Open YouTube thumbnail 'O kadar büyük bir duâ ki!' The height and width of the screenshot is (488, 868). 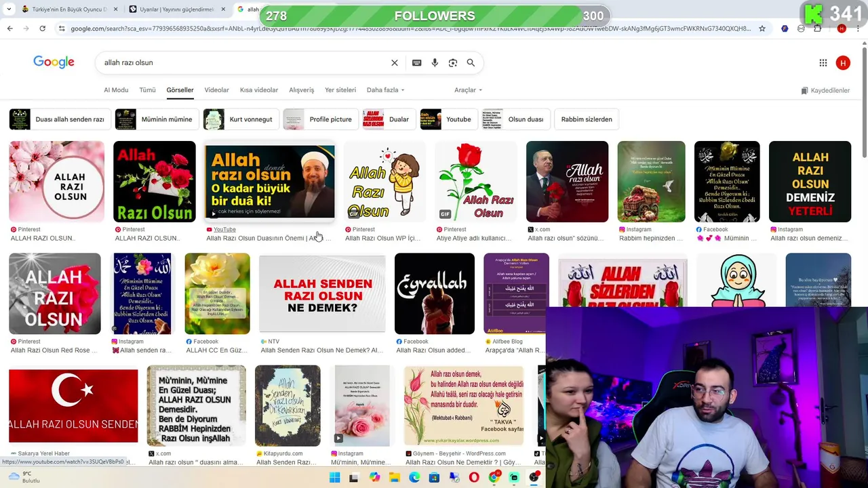pyautogui.click(x=270, y=182)
